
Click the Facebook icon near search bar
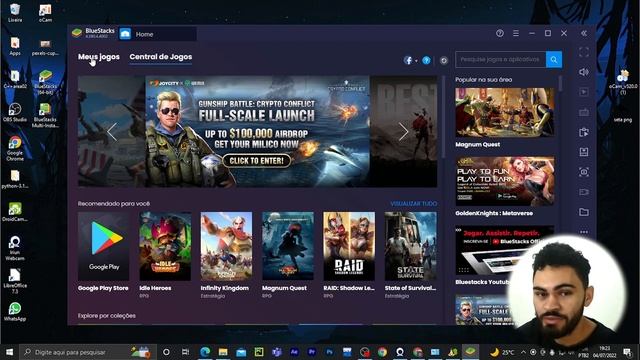click(408, 60)
